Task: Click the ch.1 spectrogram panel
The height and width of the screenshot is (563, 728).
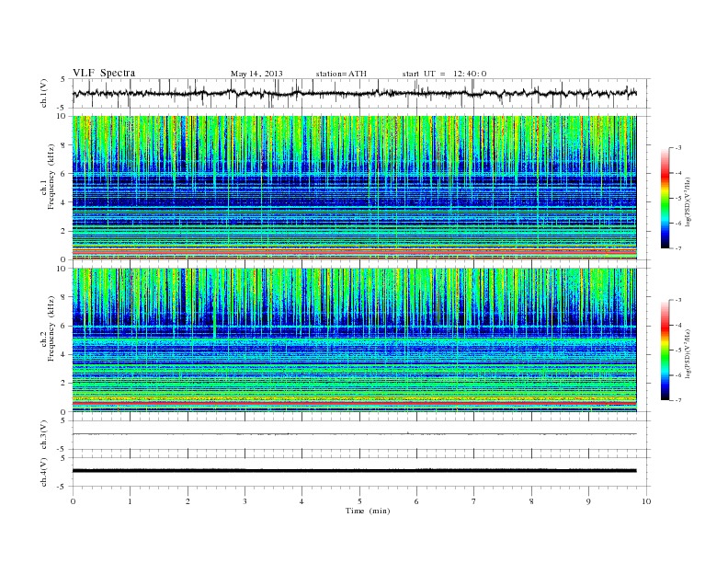Action: click(x=354, y=188)
